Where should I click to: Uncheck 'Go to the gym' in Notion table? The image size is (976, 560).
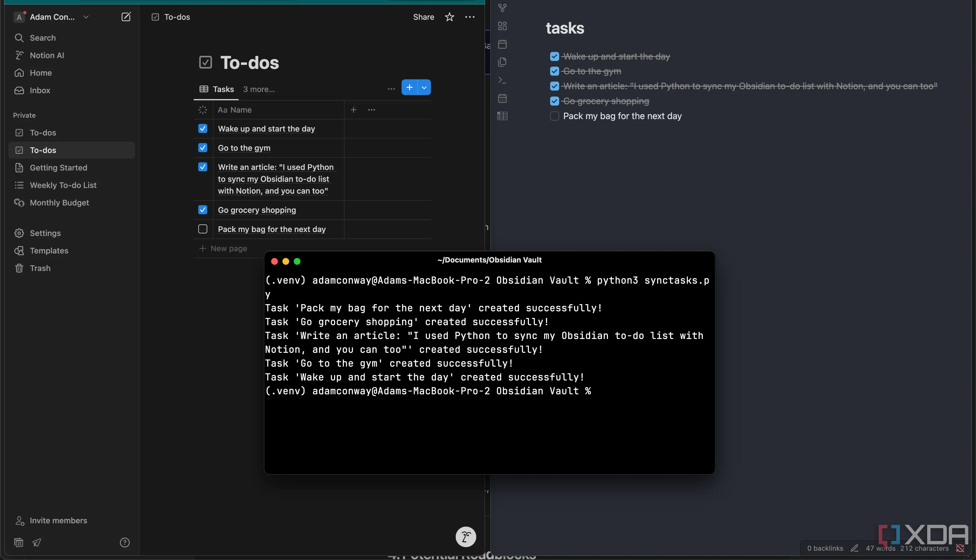point(203,148)
